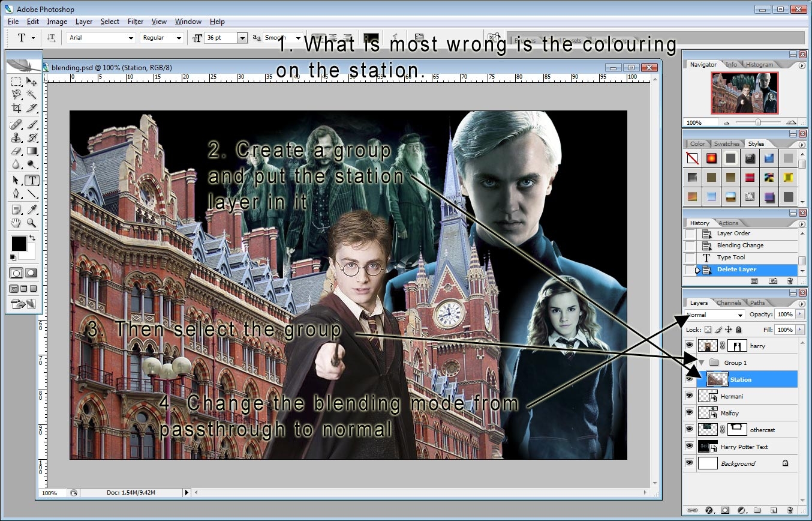Hide the Harry Potter Text layer
The width and height of the screenshot is (812, 521).
click(x=689, y=447)
